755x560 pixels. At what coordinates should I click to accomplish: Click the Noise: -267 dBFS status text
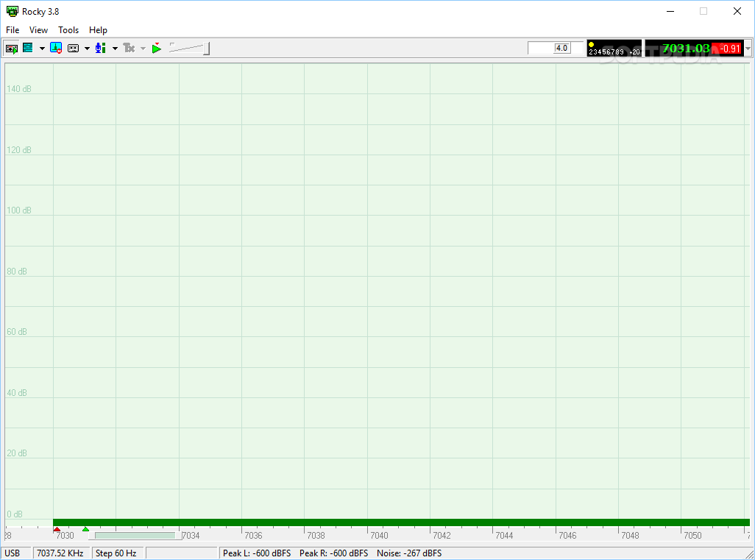[409, 553]
